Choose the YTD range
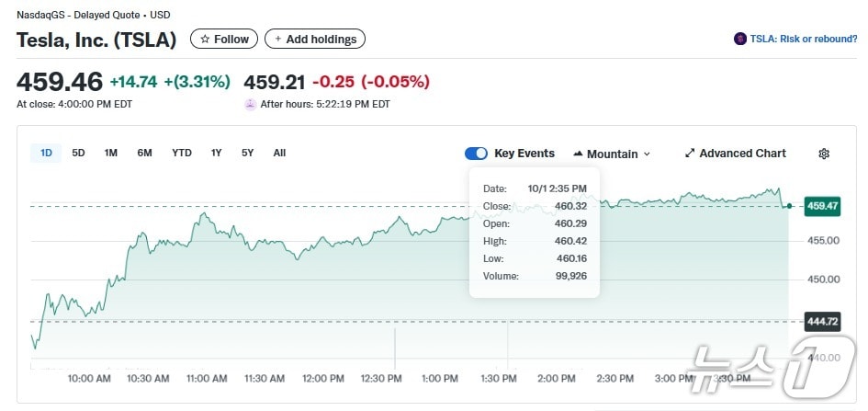The image size is (868, 411). [x=182, y=154]
